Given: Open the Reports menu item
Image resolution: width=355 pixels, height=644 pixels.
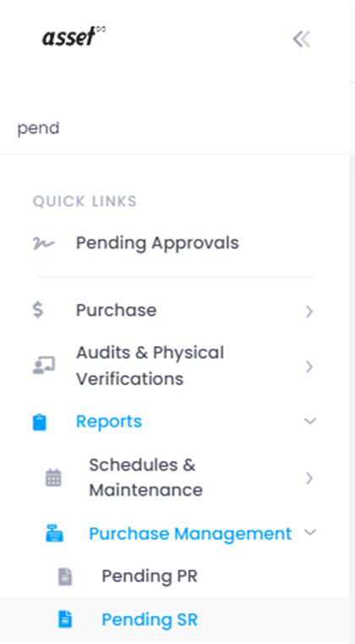Looking at the screenshot, I should (x=109, y=421).
